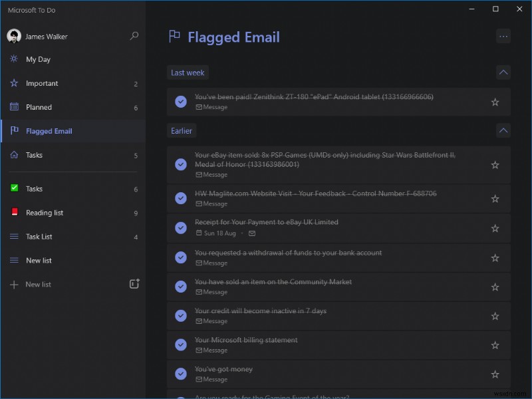Open the Flagged Email options menu
Image resolution: width=532 pixels, height=399 pixels.
(x=503, y=36)
